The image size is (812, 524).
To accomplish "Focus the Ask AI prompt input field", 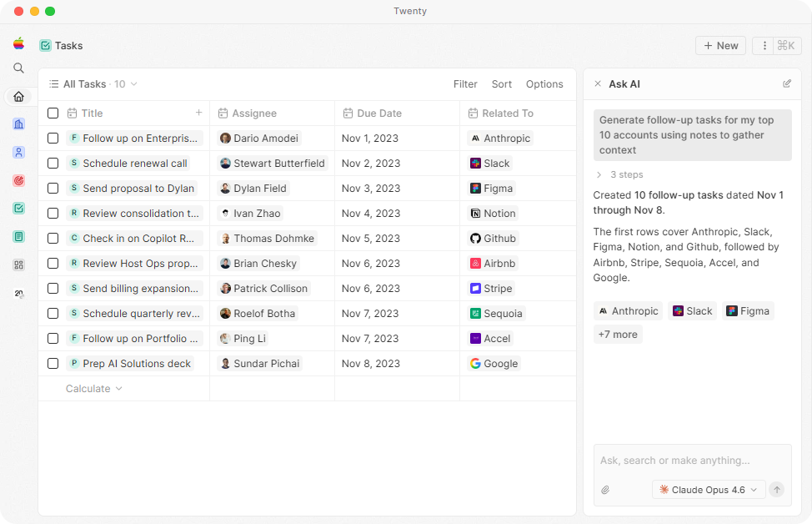I will pyautogui.click(x=693, y=461).
